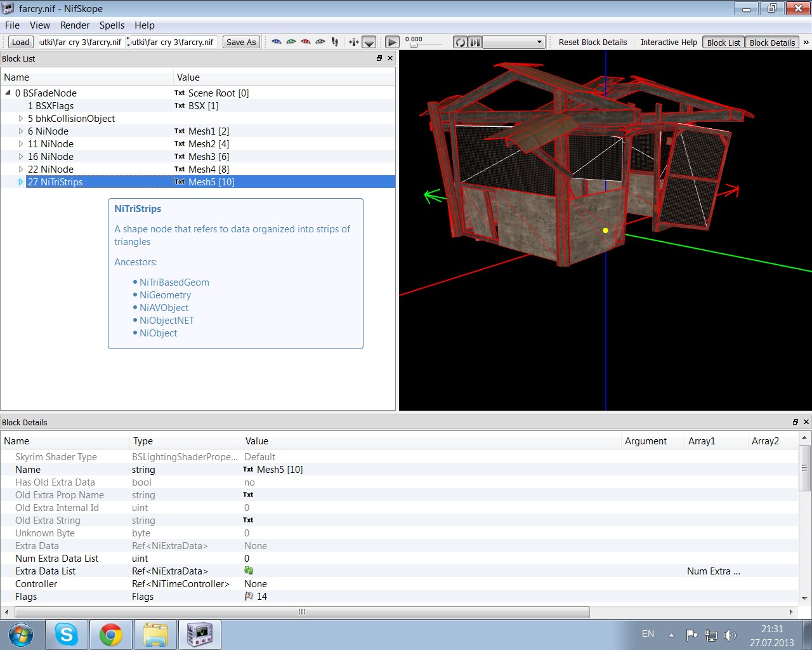Open Chrome from the taskbar
The image size is (812, 650).
pos(111,635)
